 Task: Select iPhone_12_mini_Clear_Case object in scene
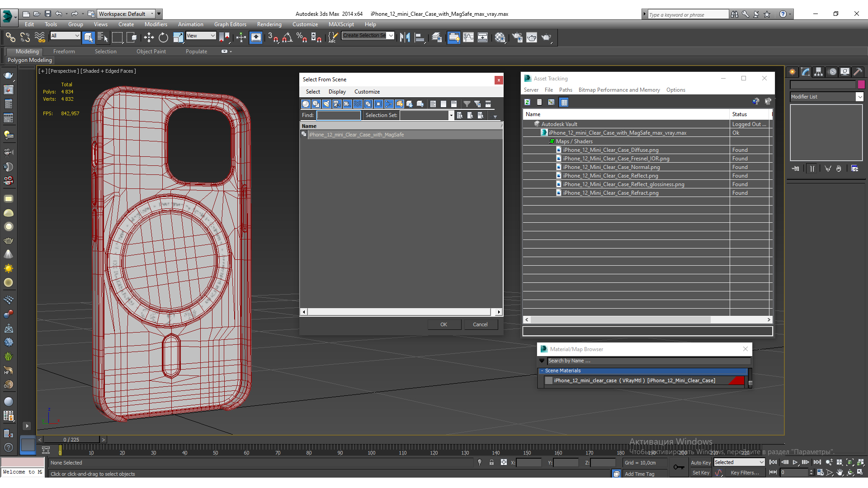(x=357, y=134)
